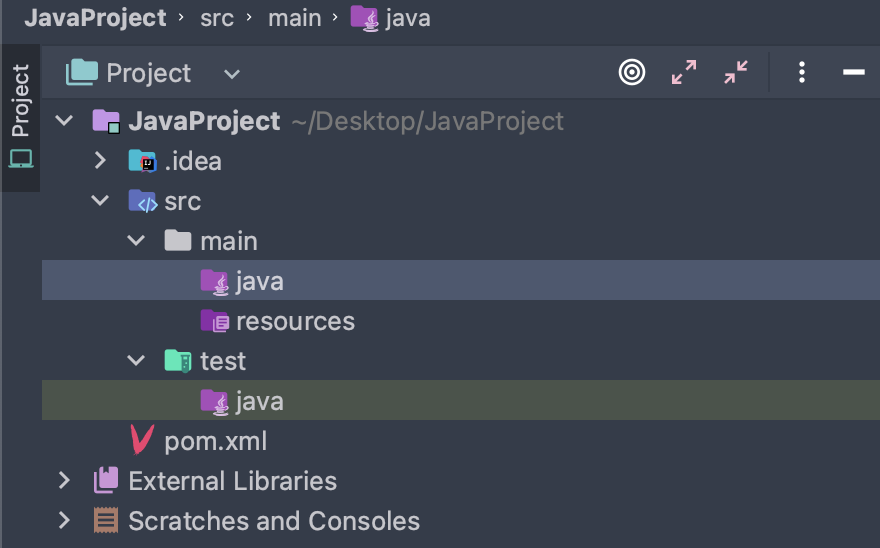Click the External Libraries icon
Screen dimensions: 880x548
[x=106, y=481]
